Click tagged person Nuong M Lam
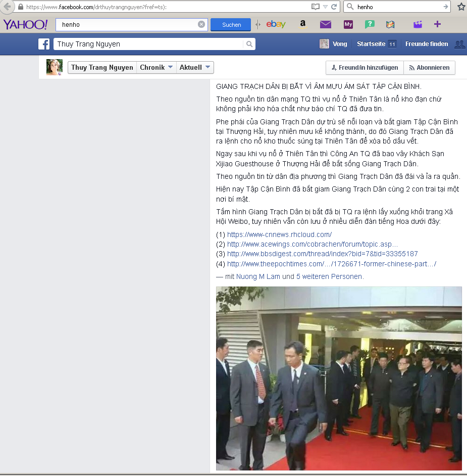Screen dimensions: 467x476 [x=258, y=276]
